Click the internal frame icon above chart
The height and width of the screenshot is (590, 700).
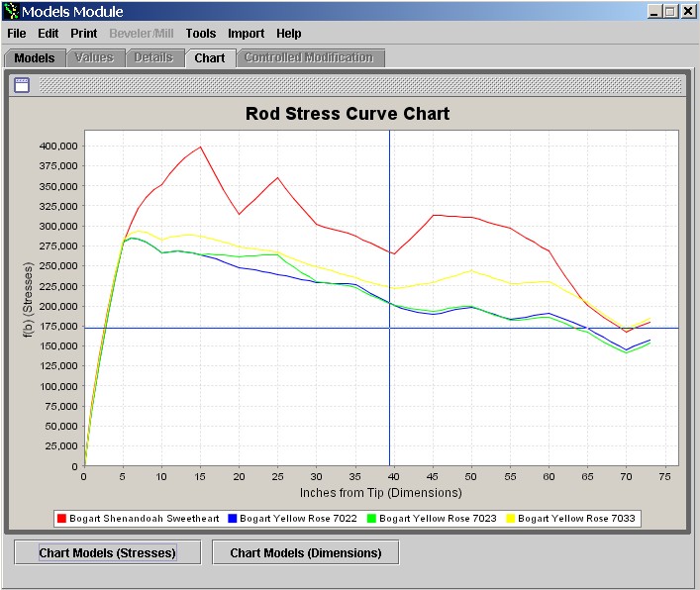21,84
